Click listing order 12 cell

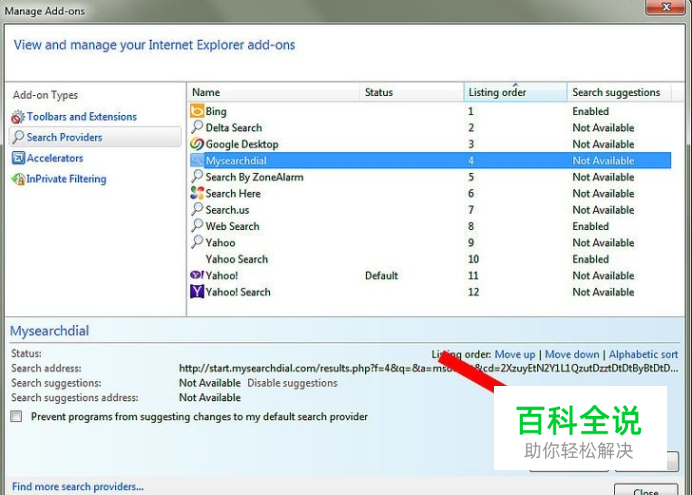point(474,292)
